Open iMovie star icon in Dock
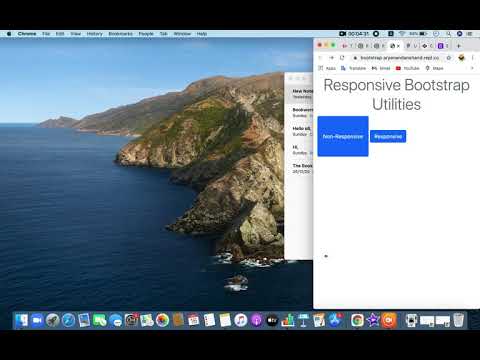This screenshot has width=480, height=360. pyautogui.click(x=373, y=320)
